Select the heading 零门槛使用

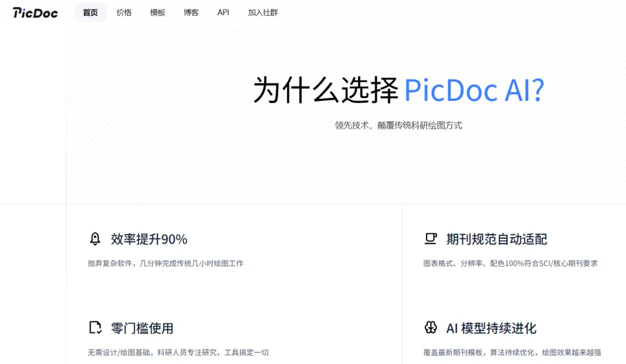(x=142, y=328)
